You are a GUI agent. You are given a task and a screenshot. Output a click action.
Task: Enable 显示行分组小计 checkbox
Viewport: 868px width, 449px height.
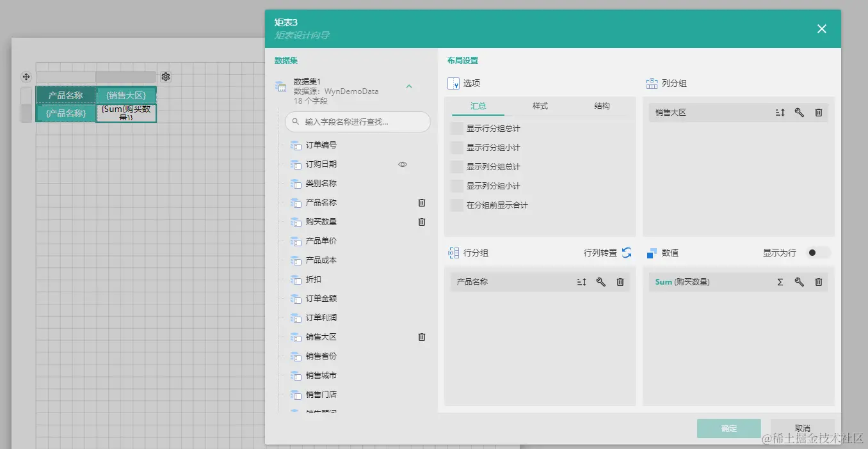456,148
